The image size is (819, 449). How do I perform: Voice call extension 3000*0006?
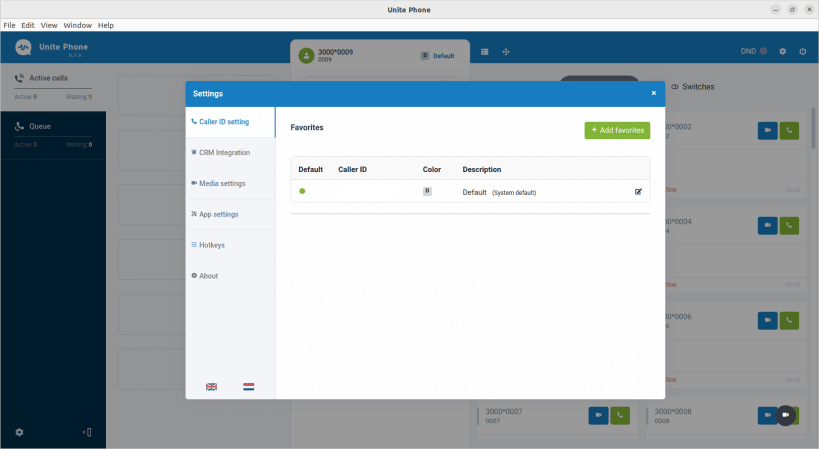[x=789, y=321]
